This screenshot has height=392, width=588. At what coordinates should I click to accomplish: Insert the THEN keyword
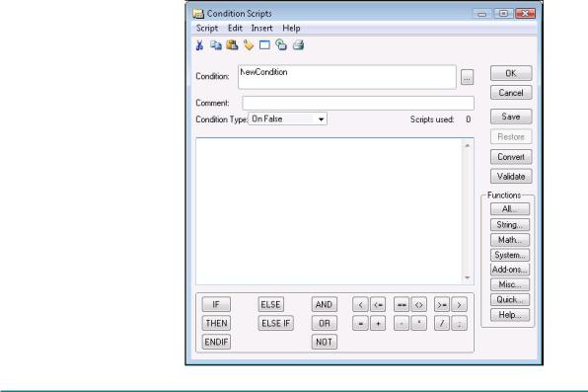coord(216,323)
